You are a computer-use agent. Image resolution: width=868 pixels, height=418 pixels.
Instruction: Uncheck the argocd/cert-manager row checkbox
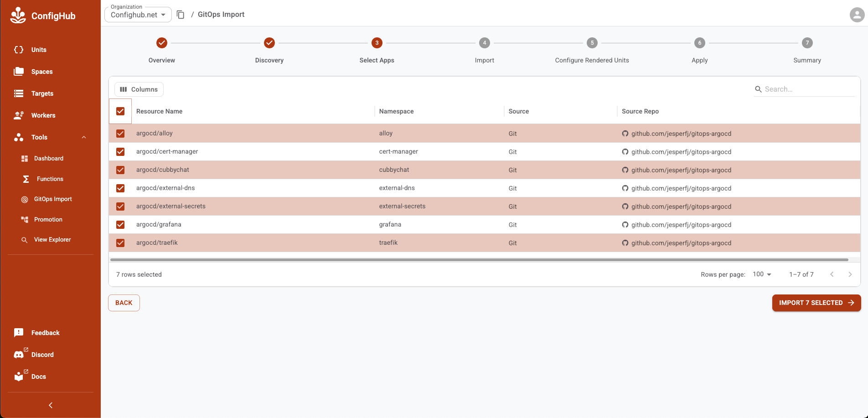coord(120,152)
